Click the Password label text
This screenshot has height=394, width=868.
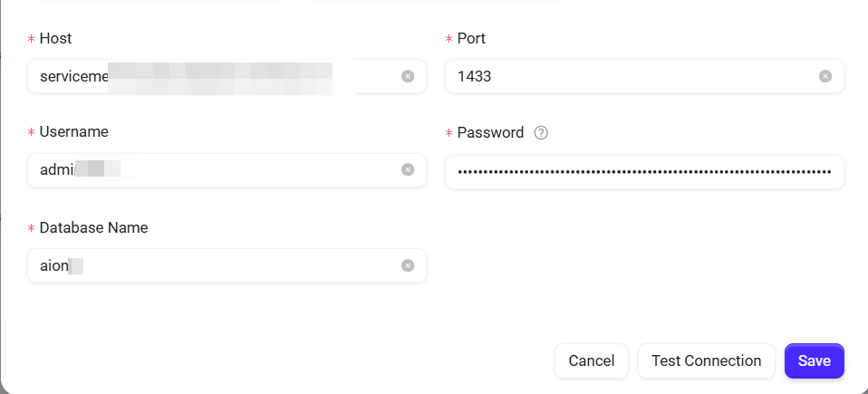point(490,133)
